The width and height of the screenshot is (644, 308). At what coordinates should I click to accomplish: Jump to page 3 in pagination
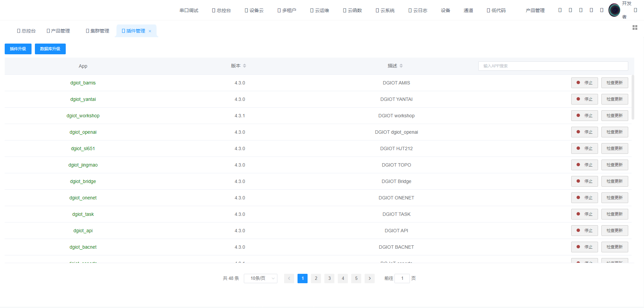tap(329, 279)
